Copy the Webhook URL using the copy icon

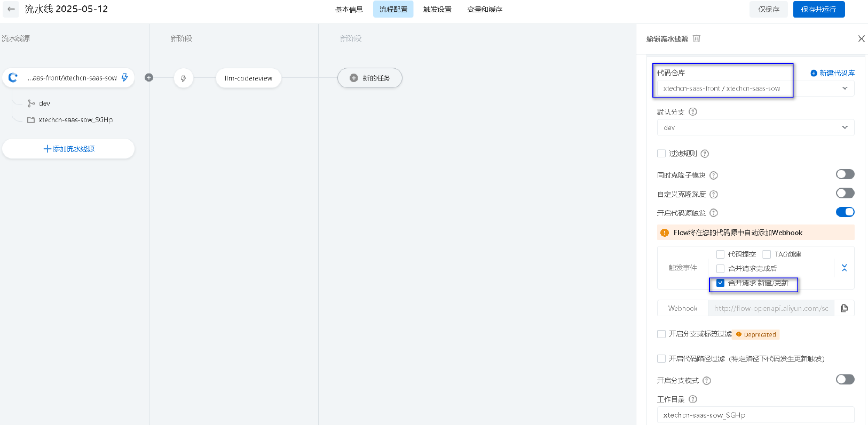pos(844,308)
